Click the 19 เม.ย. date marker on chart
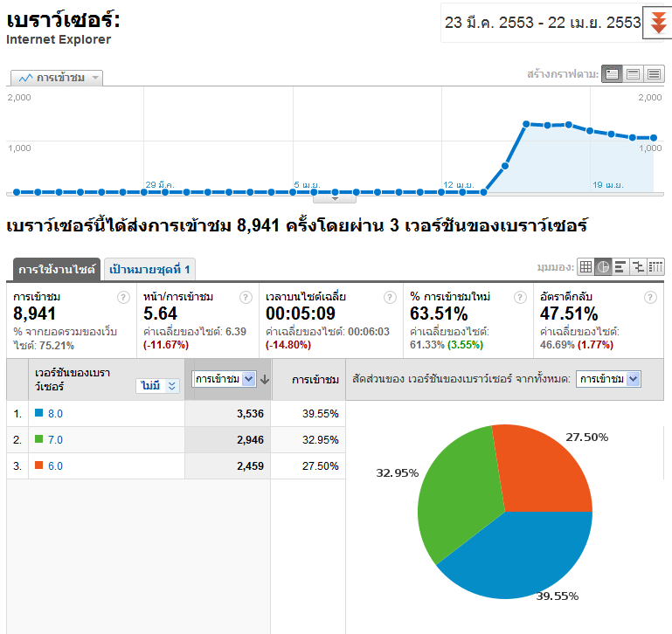 click(x=608, y=184)
